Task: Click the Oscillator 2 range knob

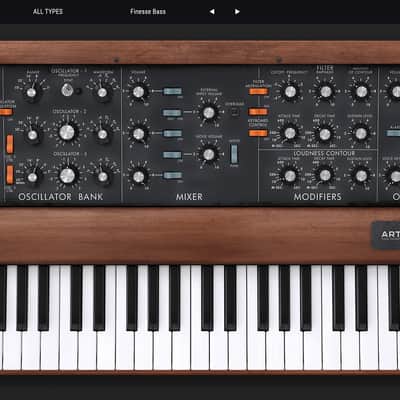Action: coord(32,135)
